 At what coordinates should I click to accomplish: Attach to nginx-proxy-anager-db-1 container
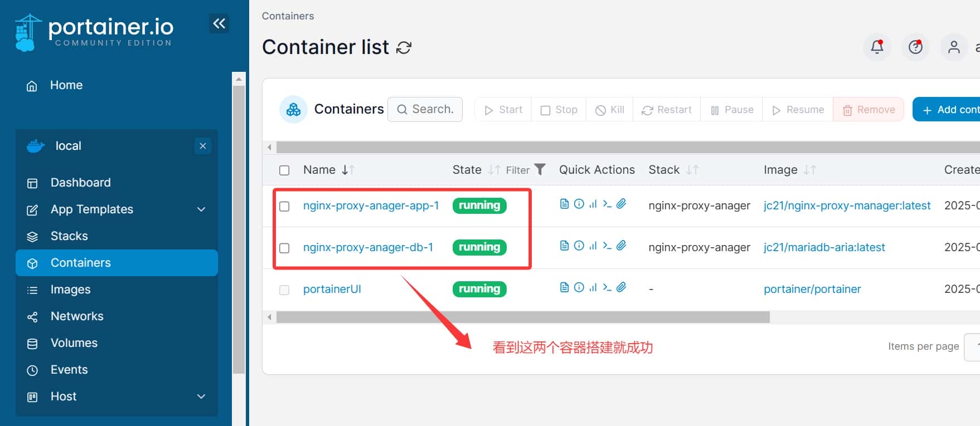(x=622, y=246)
